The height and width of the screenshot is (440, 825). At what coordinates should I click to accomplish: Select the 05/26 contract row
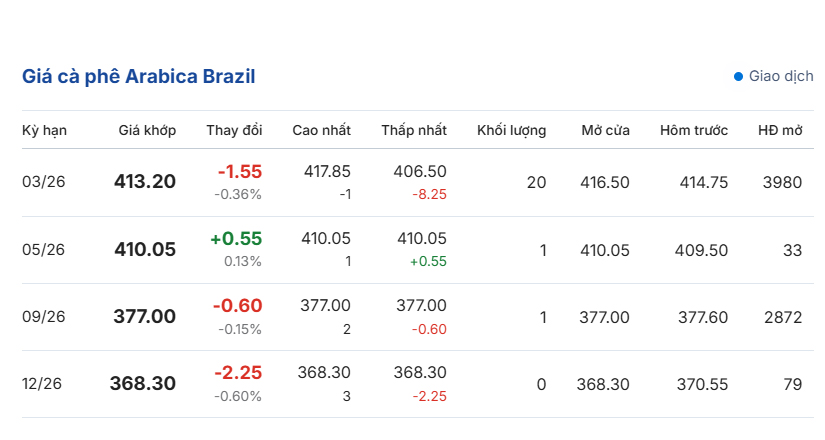pos(43,250)
